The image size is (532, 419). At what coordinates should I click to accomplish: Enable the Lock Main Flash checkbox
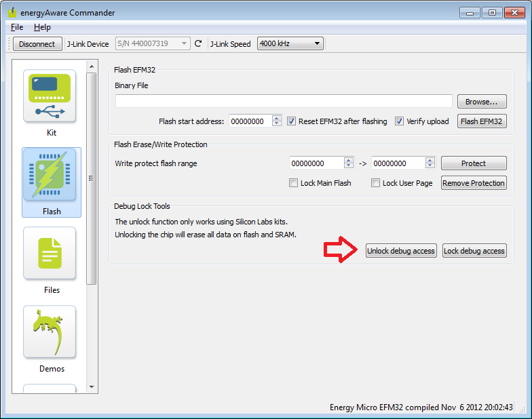(x=294, y=183)
